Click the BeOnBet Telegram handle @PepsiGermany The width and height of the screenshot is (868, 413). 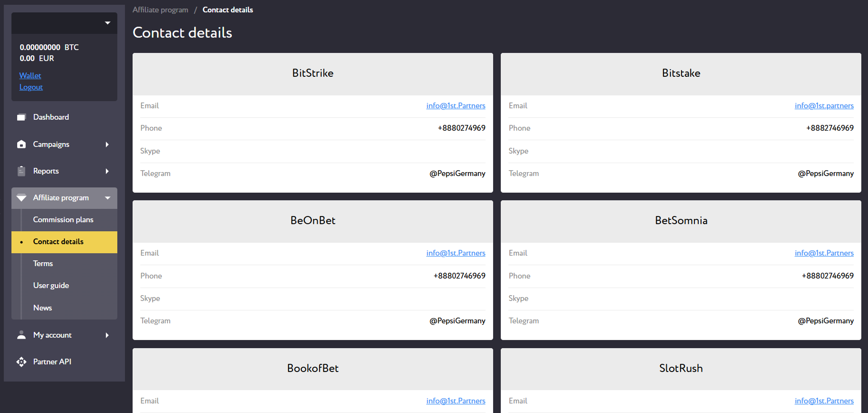point(457,321)
